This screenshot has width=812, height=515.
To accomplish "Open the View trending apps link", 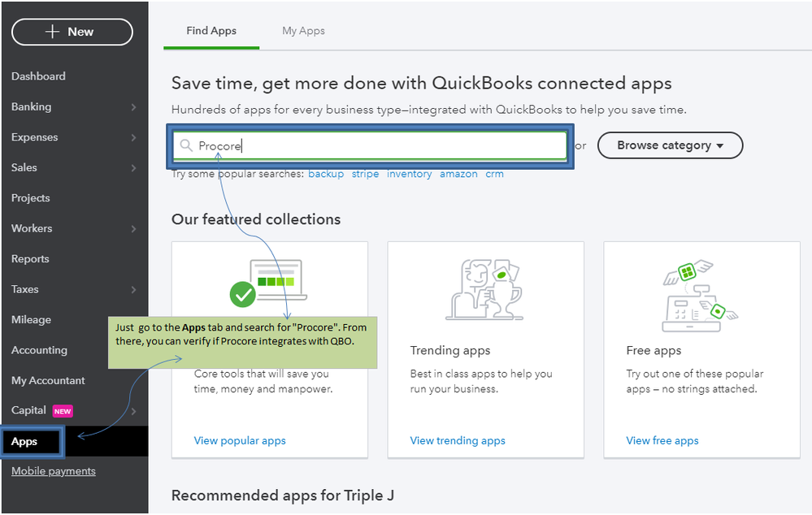I will click(458, 440).
